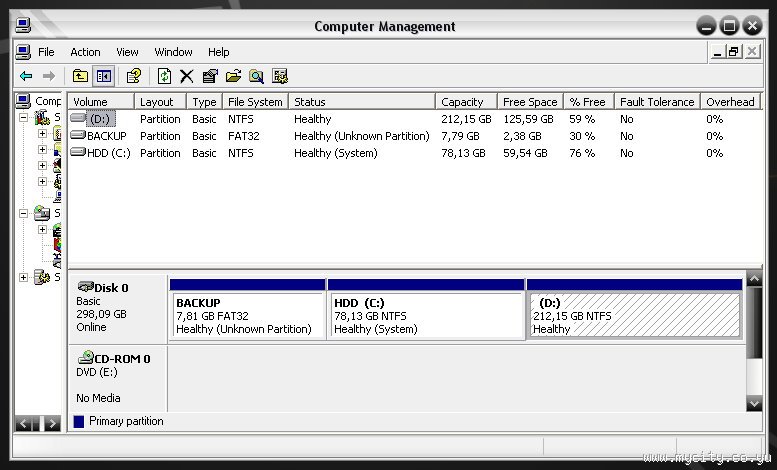Click the Healthy (System) status cell in list
The image size is (777, 470).
click(335, 153)
